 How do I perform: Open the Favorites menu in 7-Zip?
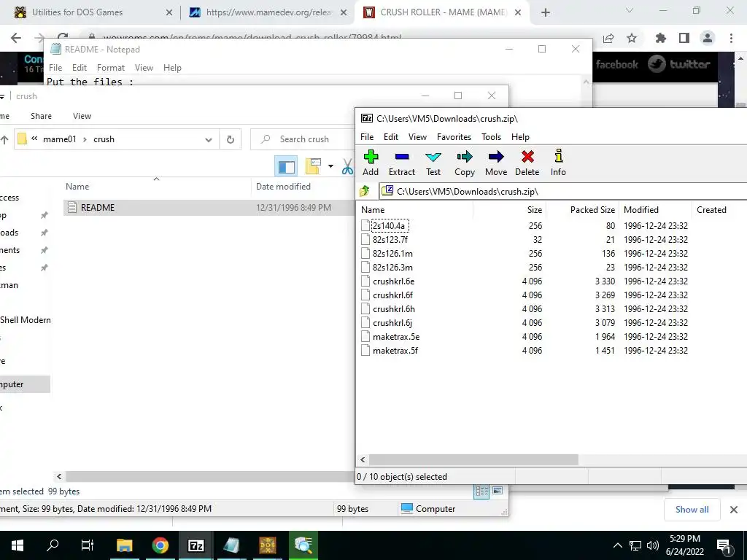click(x=454, y=136)
